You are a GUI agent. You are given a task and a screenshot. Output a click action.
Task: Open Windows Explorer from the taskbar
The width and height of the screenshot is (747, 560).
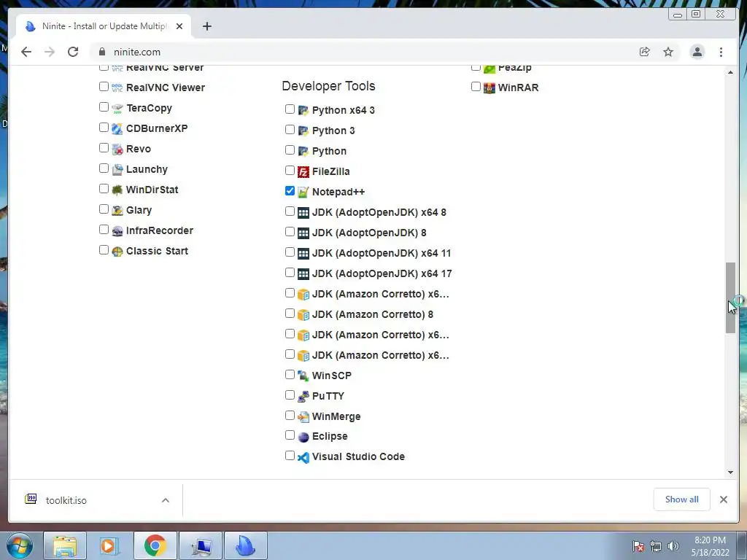(65, 545)
